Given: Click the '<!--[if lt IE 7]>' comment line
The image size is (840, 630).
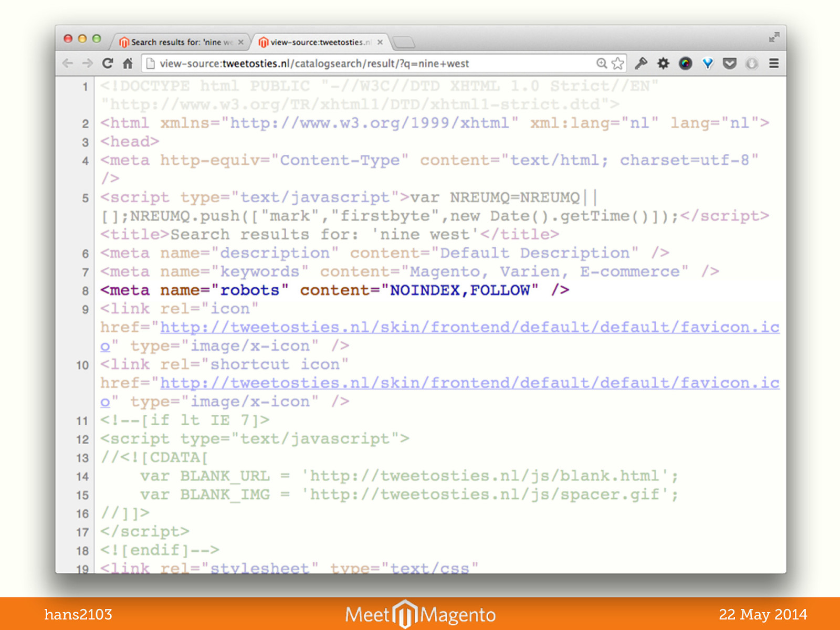Looking at the screenshot, I should click(185, 421).
